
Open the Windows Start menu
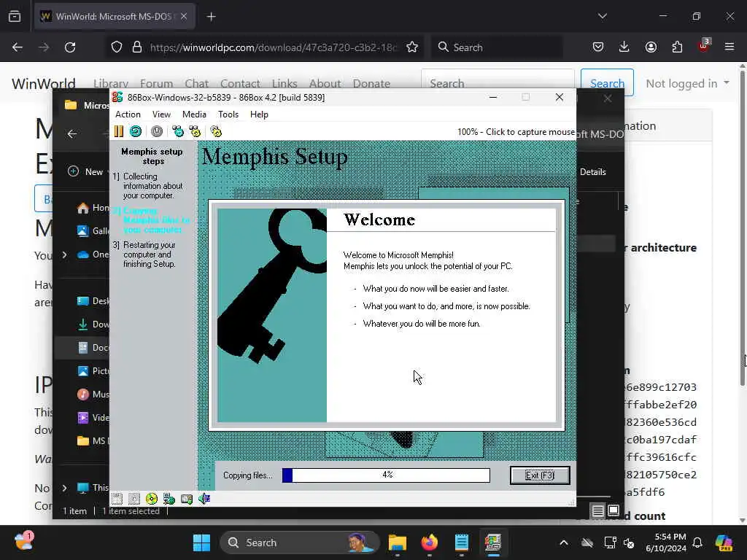tap(201, 542)
